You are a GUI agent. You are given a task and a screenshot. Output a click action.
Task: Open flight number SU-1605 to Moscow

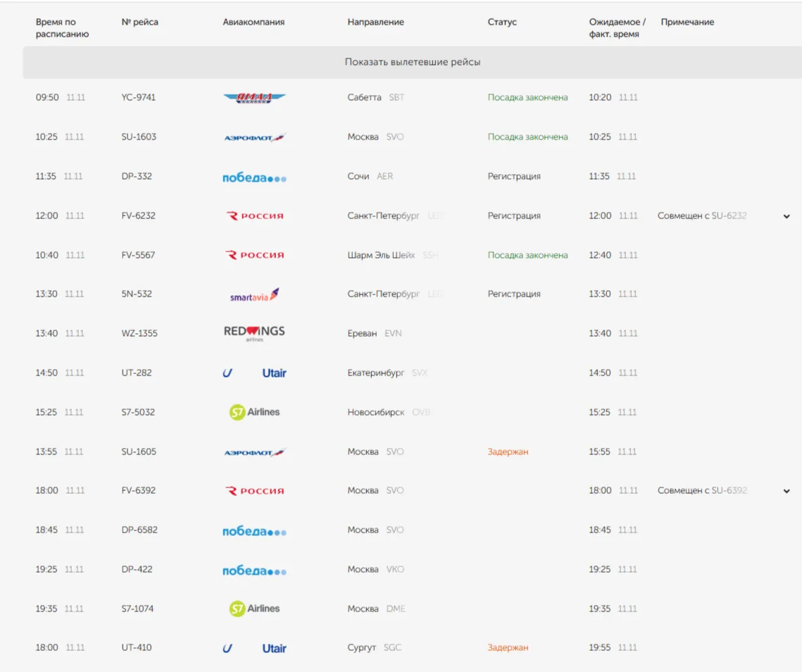139,452
